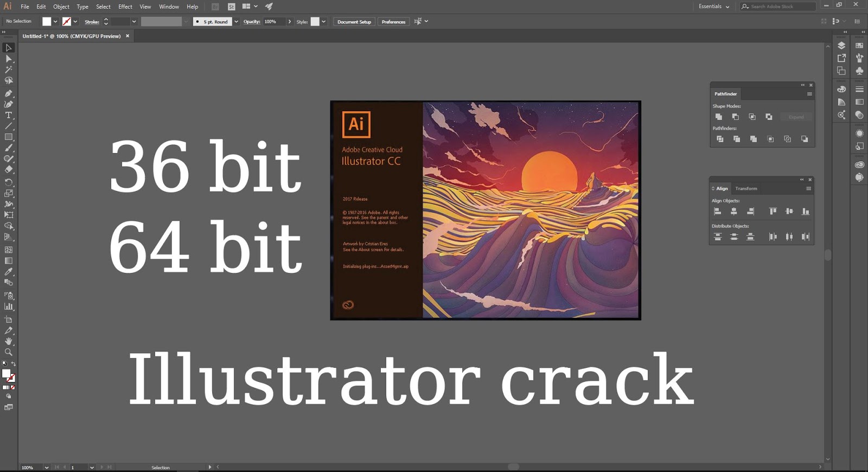Select the Rectangle tool
The width and height of the screenshot is (868, 472).
pyautogui.click(x=9, y=137)
